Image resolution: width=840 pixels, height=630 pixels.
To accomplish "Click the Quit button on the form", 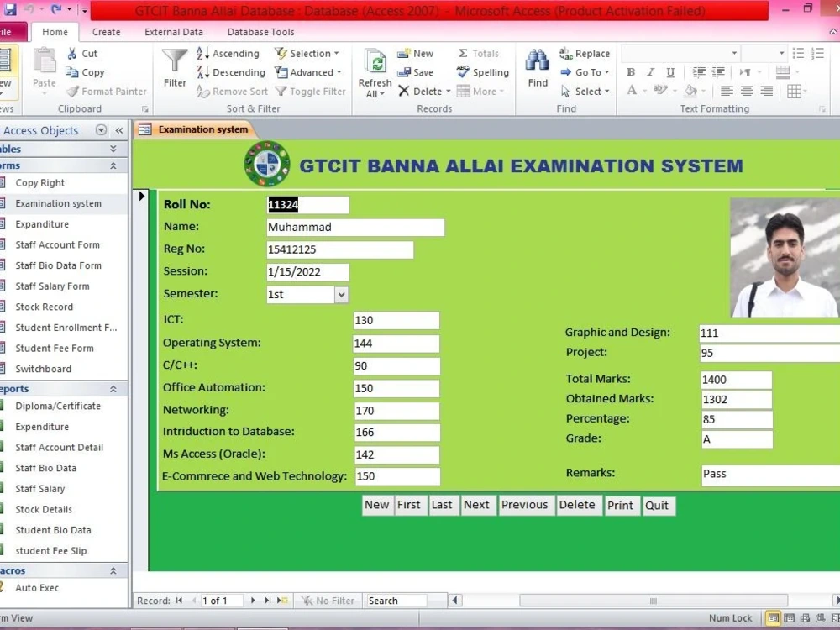I will tap(657, 505).
